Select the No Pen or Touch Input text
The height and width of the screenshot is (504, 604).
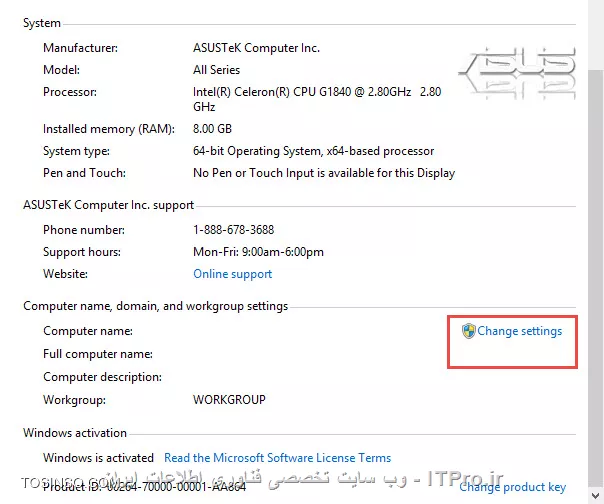point(324,173)
